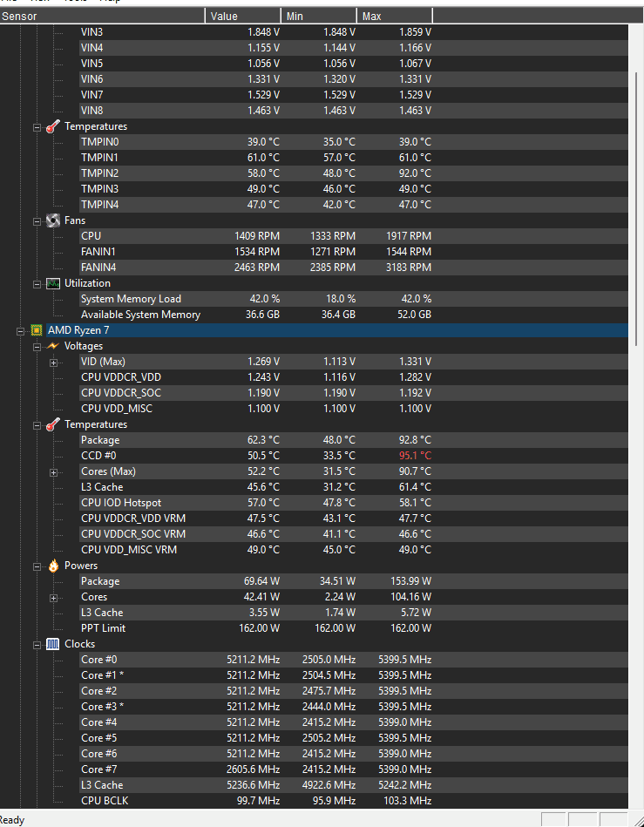This screenshot has width=644, height=827.
Task: Click the thermometer icon beside motherboard Temperatures
Action: 53,126
